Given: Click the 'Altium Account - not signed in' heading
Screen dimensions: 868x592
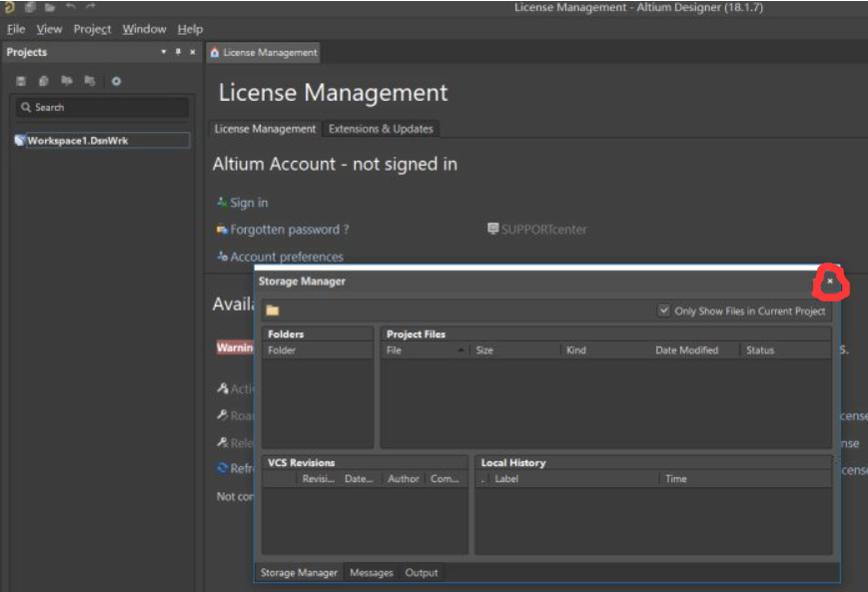Looking at the screenshot, I should pos(335,164).
